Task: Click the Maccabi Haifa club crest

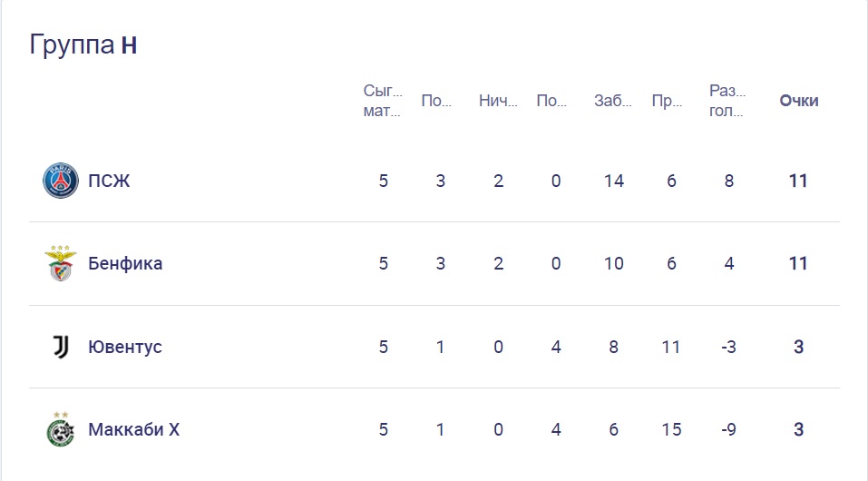Action: tap(61, 429)
